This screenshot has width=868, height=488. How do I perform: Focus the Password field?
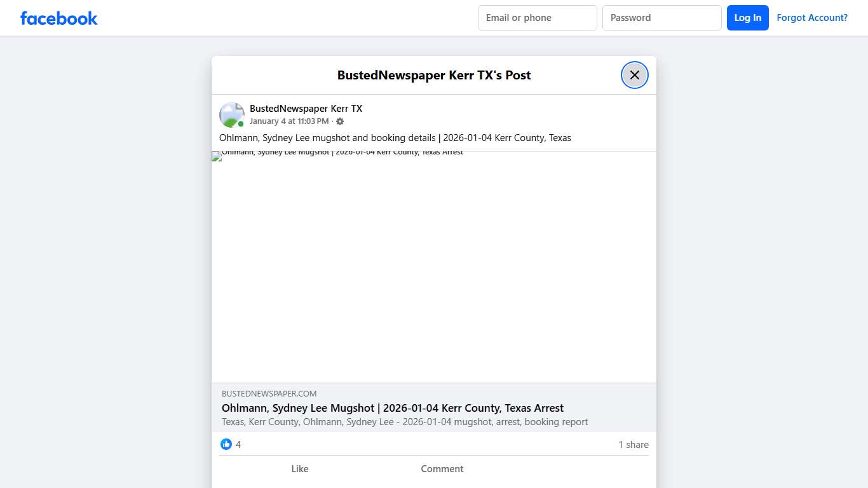[661, 18]
